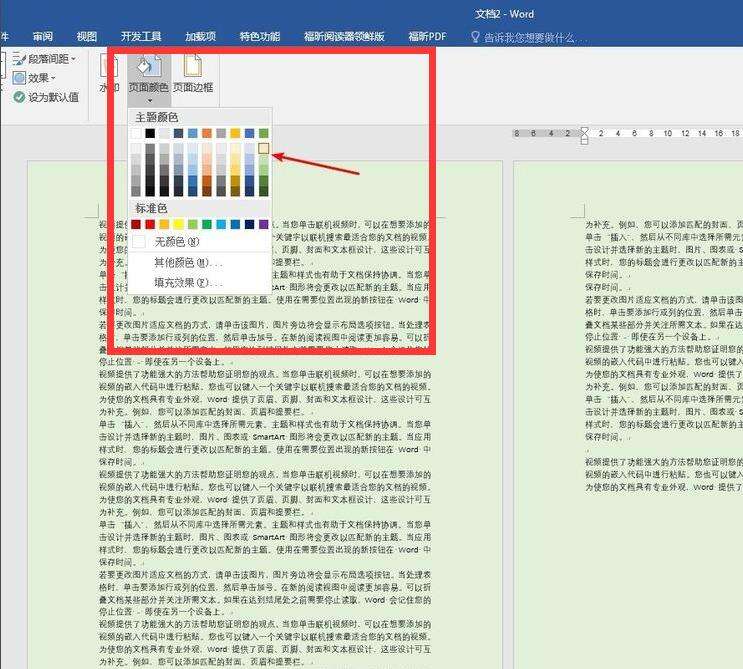Viewport: 743px width, 669px height.
Task: Pick black swatch in theme colors top row
Action: [150, 134]
